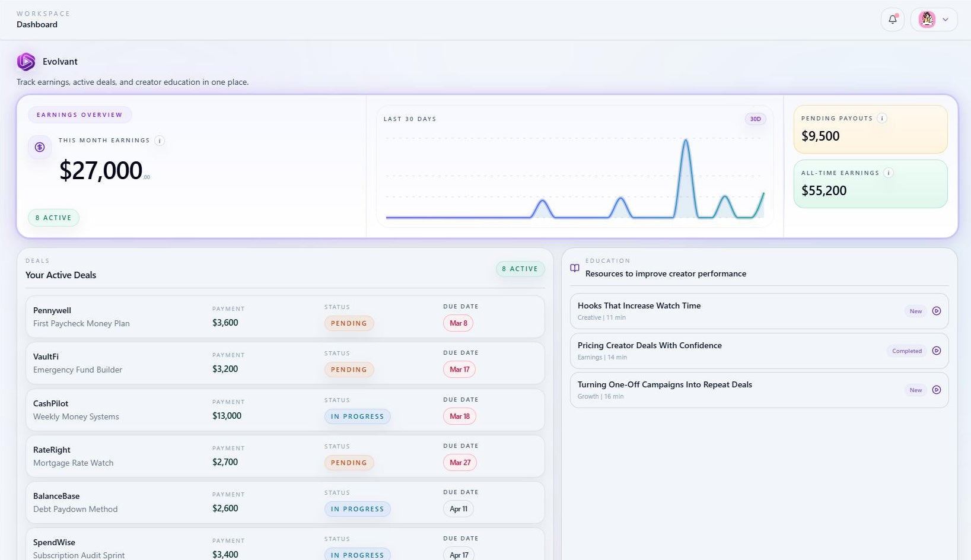Click info icon next to All-Time Earnings
The image size is (971, 560).
(x=888, y=173)
